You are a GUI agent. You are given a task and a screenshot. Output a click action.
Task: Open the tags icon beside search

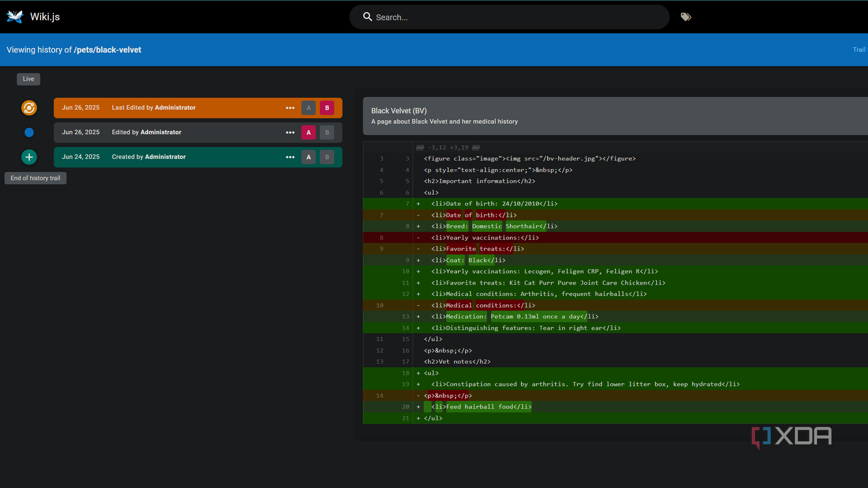tap(686, 17)
